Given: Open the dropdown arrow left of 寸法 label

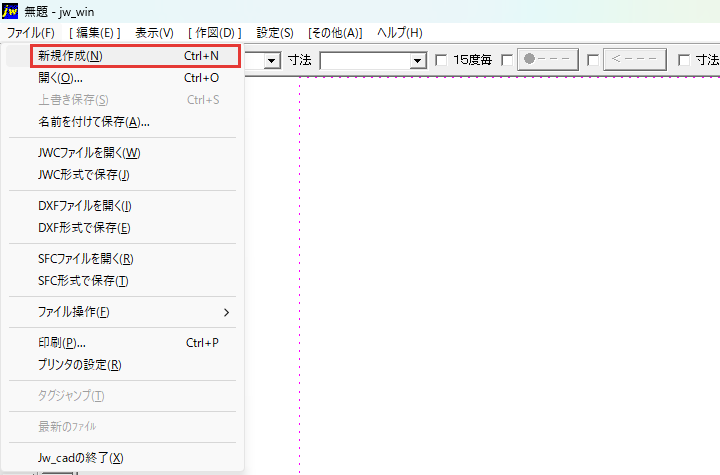Looking at the screenshot, I should (x=272, y=61).
